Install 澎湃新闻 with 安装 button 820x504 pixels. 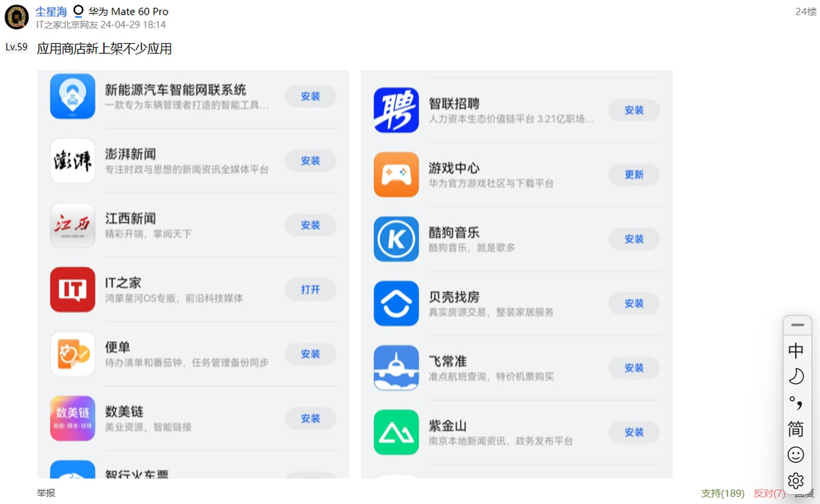(x=311, y=161)
